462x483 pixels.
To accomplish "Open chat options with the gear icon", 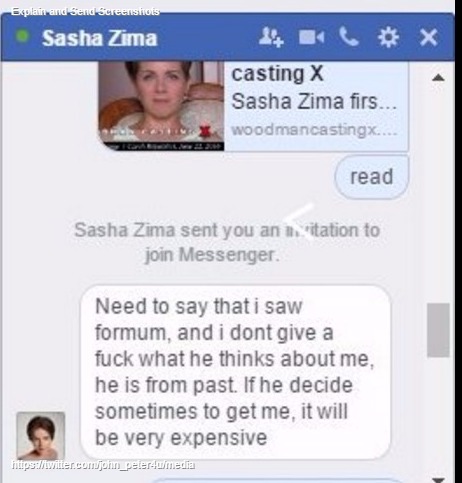I will click(x=388, y=37).
